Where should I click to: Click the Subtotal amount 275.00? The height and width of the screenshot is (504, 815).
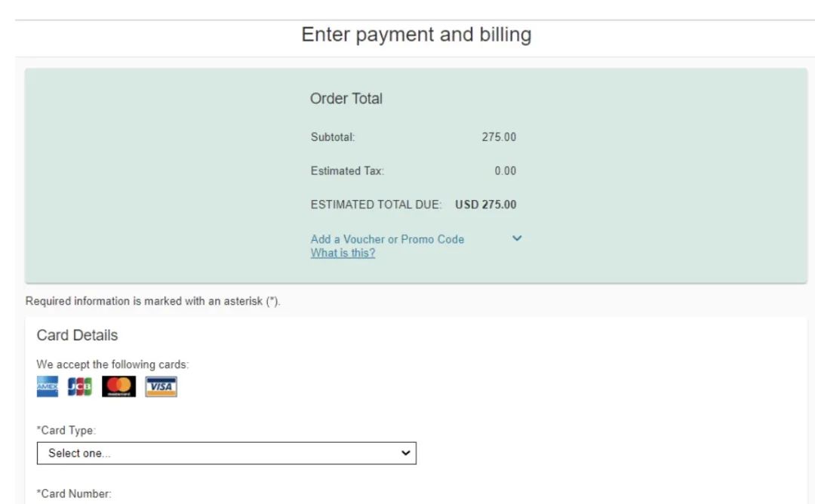[499, 137]
